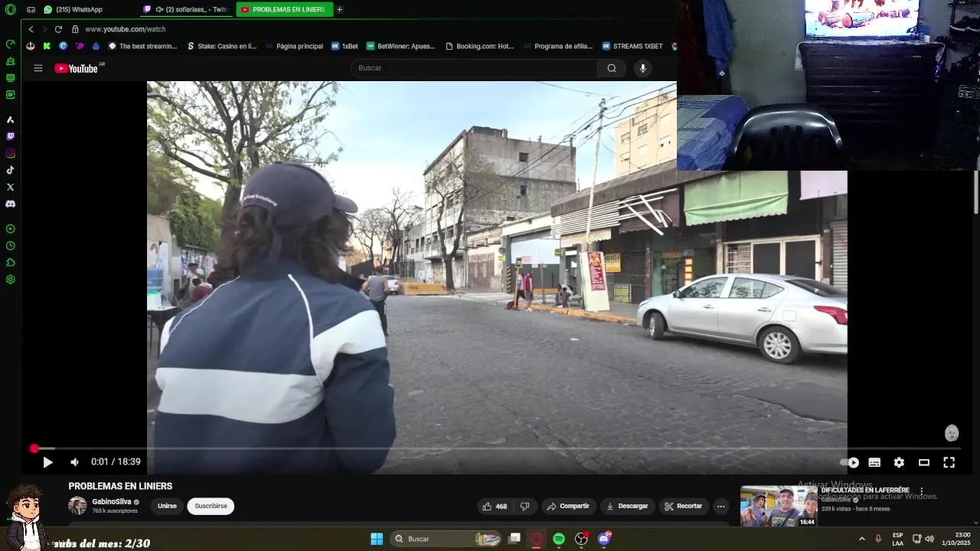Image resolution: width=980 pixels, height=551 pixels.
Task: Open a new browser tab
Action: (x=340, y=9)
